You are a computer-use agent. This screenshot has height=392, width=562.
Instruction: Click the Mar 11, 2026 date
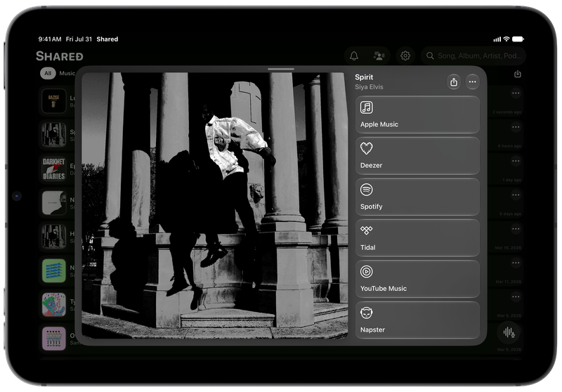coord(508,282)
